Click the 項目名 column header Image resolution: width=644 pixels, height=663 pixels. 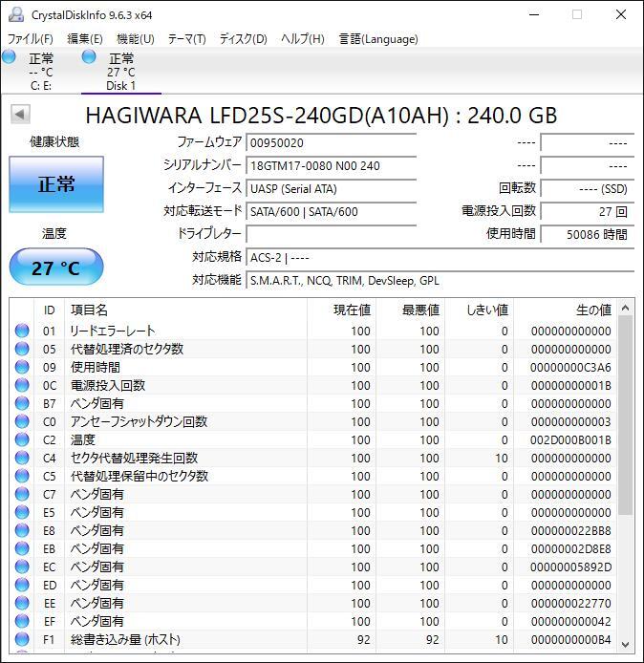click(x=185, y=310)
